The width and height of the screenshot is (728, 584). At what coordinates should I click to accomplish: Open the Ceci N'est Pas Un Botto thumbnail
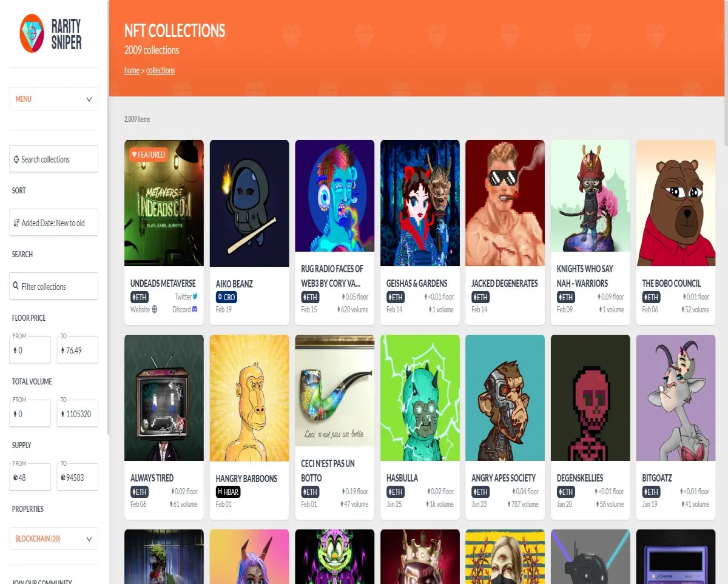click(x=335, y=391)
